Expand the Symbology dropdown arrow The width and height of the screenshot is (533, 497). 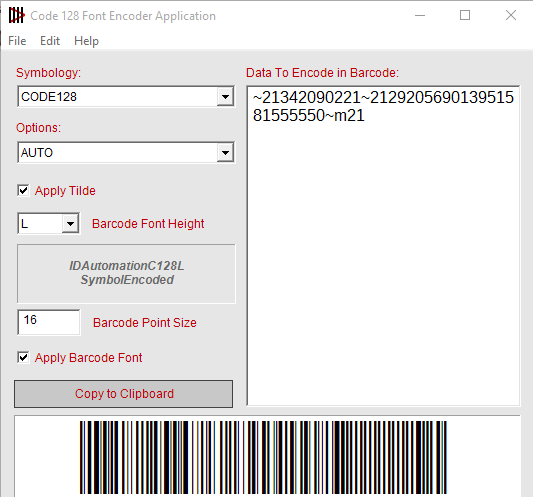coord(225,97)
